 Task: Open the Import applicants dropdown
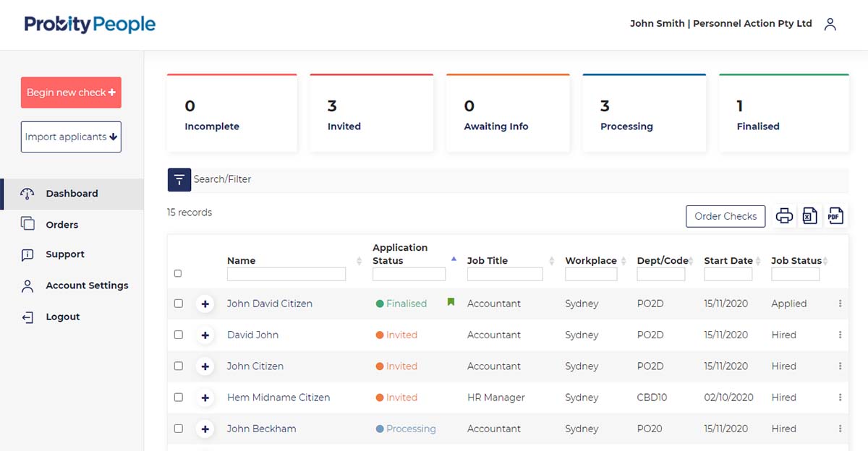pyautogui.click(x=71, y=137)
